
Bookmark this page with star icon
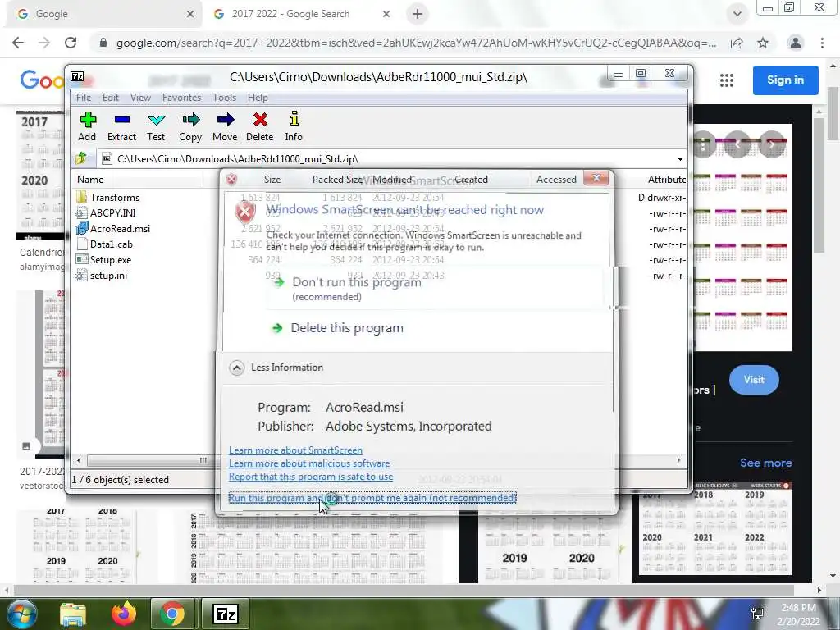tap(763, 43)
